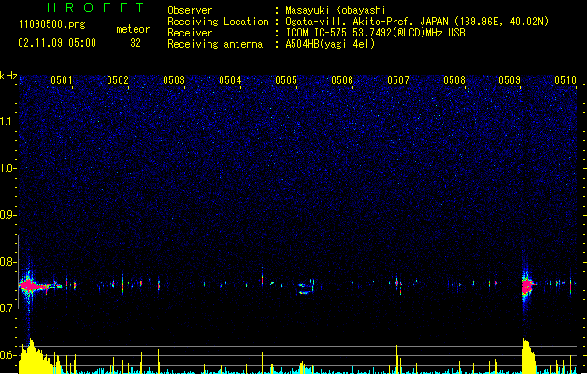Click the 0506 time marker

[x=341, y=79]
